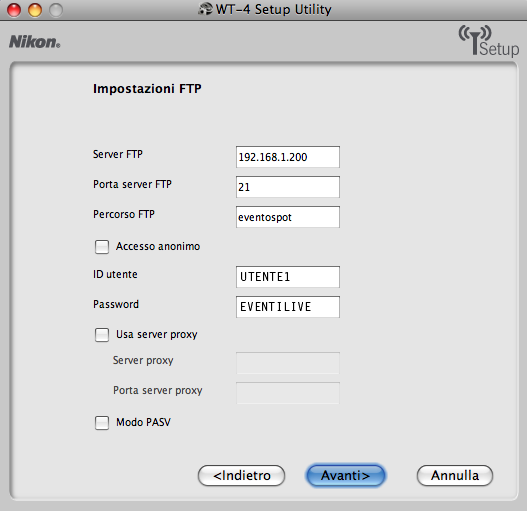This screenshot has height=511, width=527.
Task: Click the gray disabled zoom button
Action: coord(56,10)
